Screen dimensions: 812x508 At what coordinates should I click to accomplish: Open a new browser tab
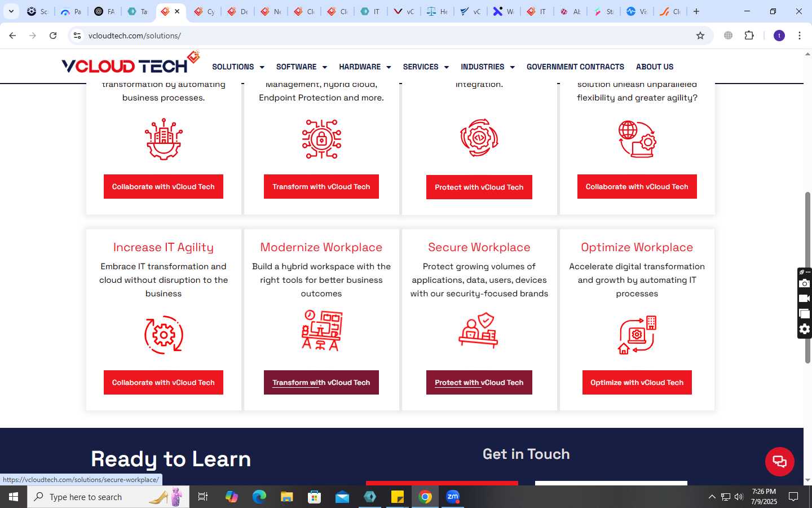click(x=696, y=11)
